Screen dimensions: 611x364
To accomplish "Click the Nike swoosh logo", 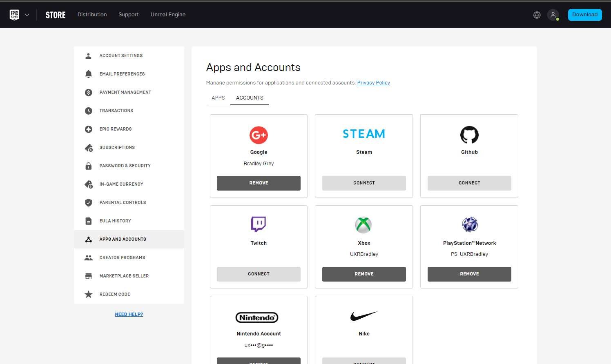I will tap(364, 316).
